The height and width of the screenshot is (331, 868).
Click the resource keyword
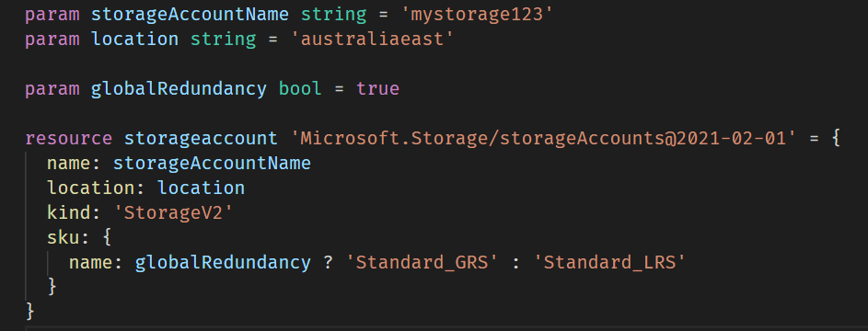click(69, 138)
